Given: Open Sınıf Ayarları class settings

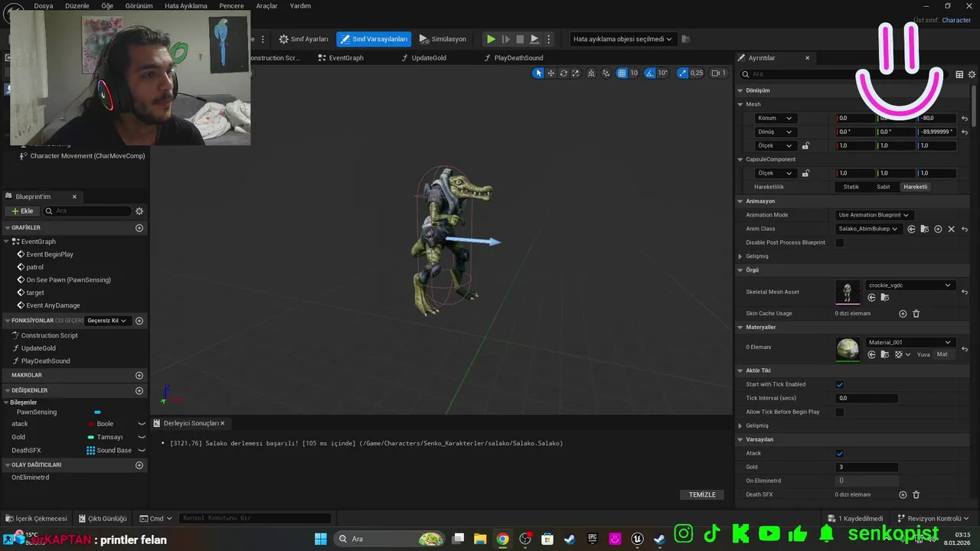Looking at the screenshot, I should (304, 39).
